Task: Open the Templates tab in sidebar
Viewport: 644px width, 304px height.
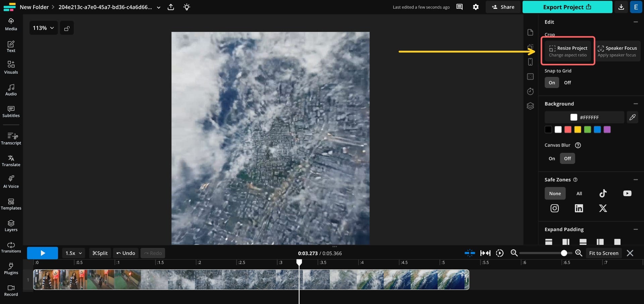Action: tap(11, 204)
